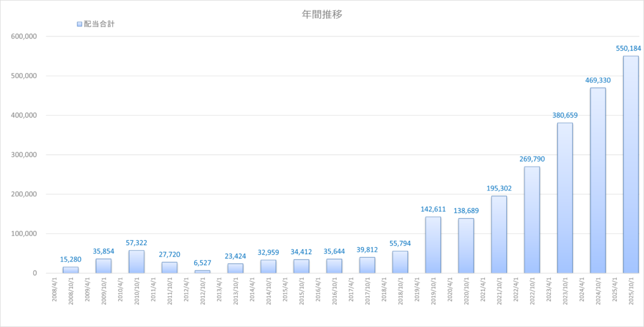Screen dimensions: 644x327
Task: Click the 2025/4/1 horizontal axis label
Action: tap(614, 291)
